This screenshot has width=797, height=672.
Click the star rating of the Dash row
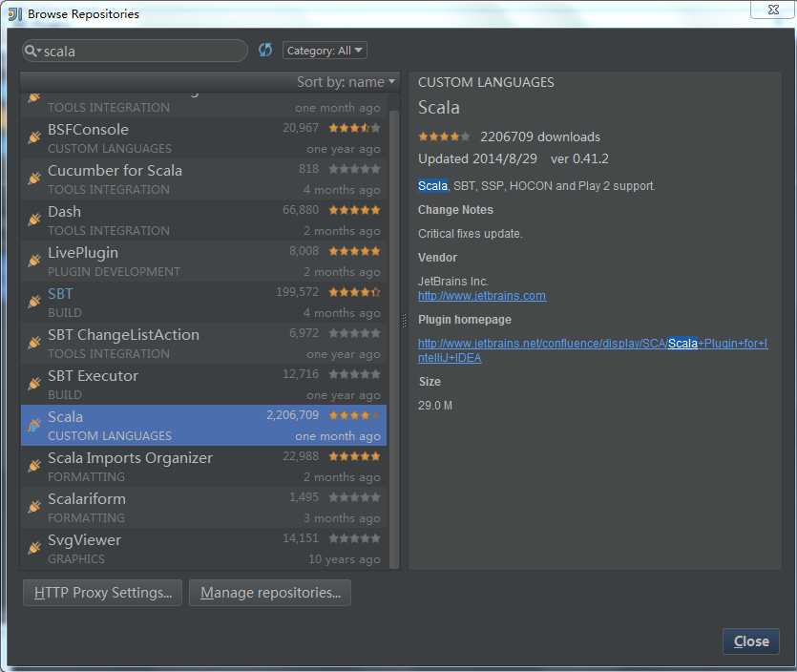tap(354, 210)
